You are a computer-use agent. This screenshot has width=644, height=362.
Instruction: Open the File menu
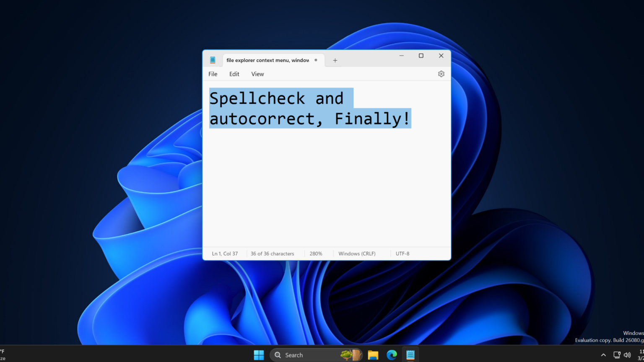click(213, 74)
